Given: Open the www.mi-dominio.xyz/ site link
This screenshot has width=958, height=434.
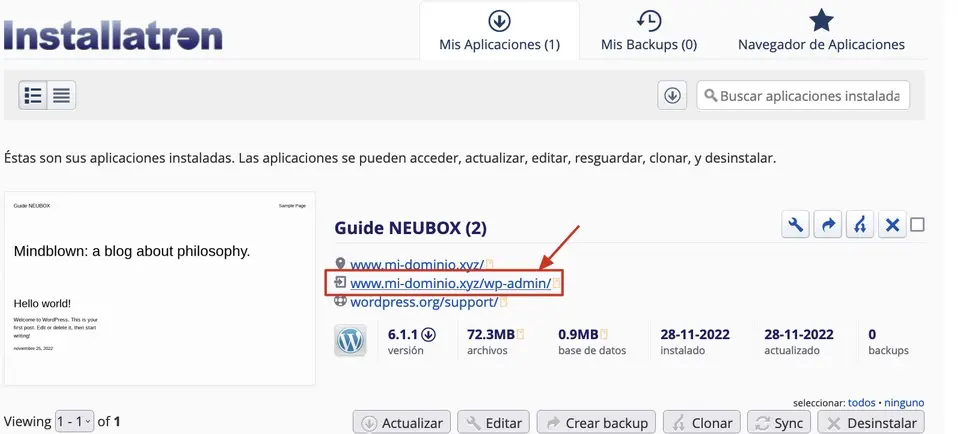Looking at the screenshot, I should [417, 265].
